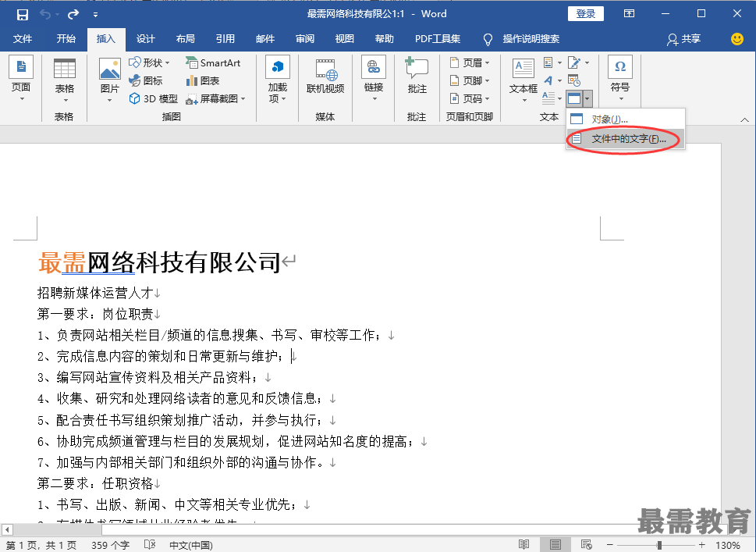Switch to Web Layout view

pyautogui.click(x=586, y=545)
